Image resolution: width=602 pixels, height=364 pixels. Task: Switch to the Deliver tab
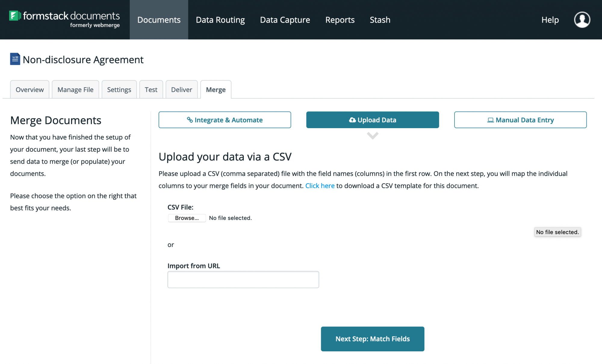(181, 89)
